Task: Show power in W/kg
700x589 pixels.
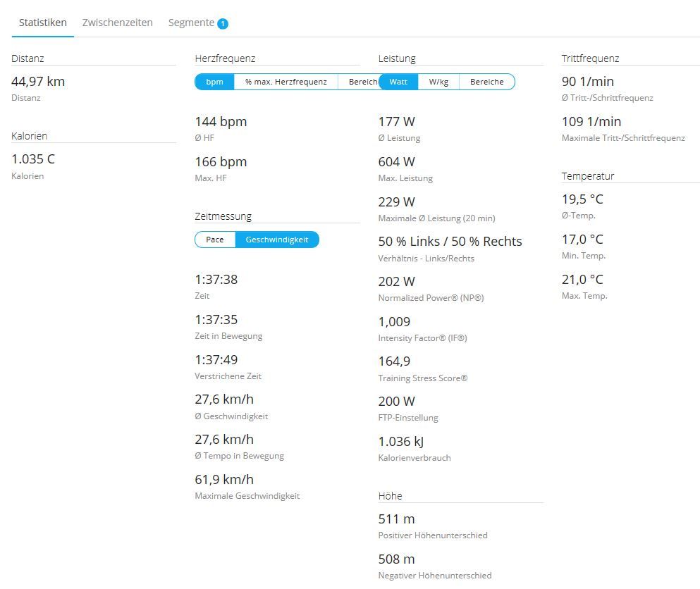Action: 438,82
